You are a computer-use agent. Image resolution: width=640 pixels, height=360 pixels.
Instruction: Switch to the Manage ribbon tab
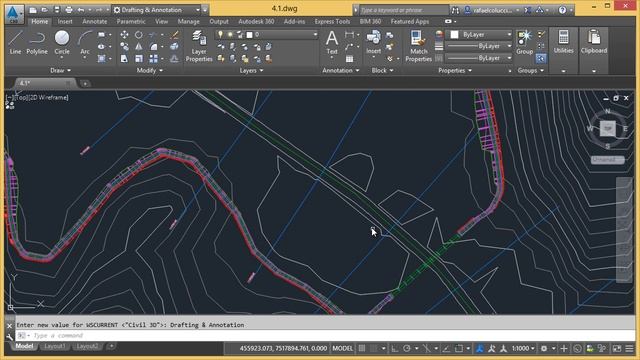click(189, 21)
